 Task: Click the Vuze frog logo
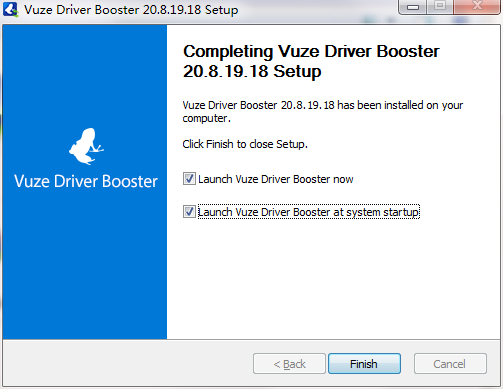pyautogui.click(x=86, y=146)
